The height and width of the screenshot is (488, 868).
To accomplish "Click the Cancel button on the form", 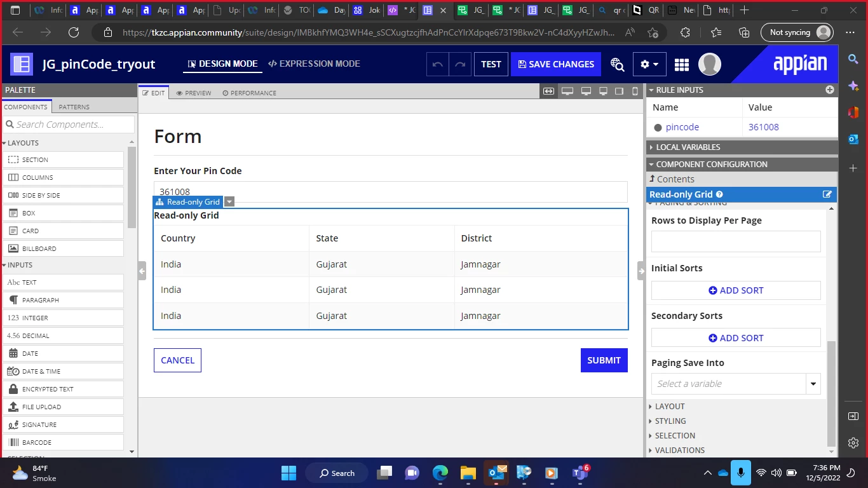I will click(177, 360).
